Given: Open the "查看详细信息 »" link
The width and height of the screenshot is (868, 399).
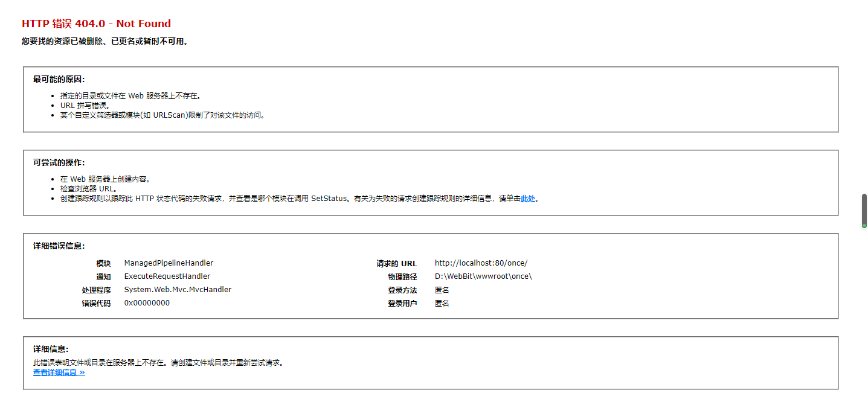Looking at the screenshot, I should click(59, 372).
